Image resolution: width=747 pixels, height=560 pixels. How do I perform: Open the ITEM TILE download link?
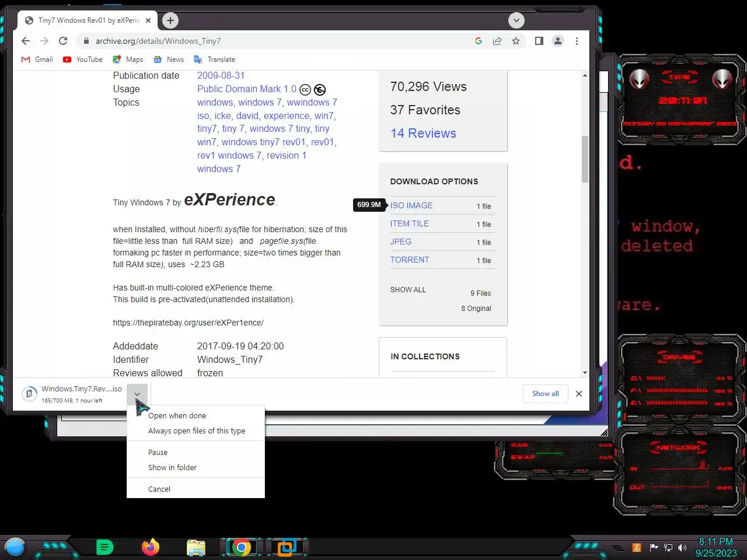pyautogui.click(x=410, y=223)
